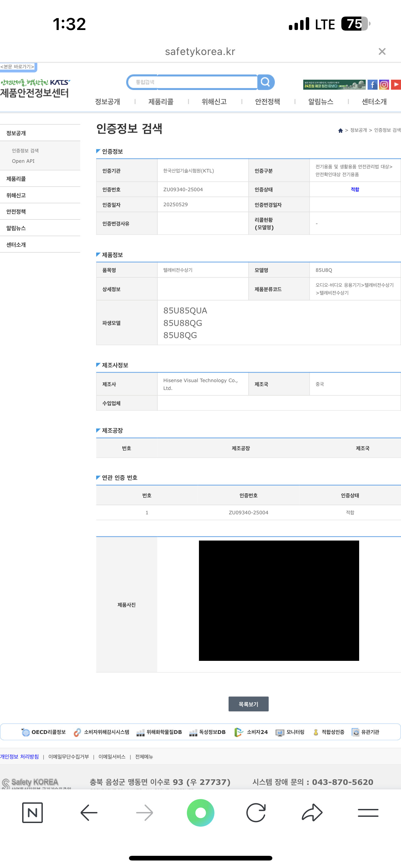
Task: Open the browser hamburger menu
Action: click(368, 812)
